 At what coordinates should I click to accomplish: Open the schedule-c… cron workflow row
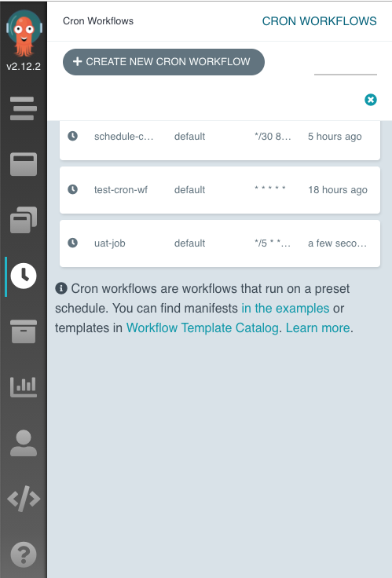coord(220,138)
